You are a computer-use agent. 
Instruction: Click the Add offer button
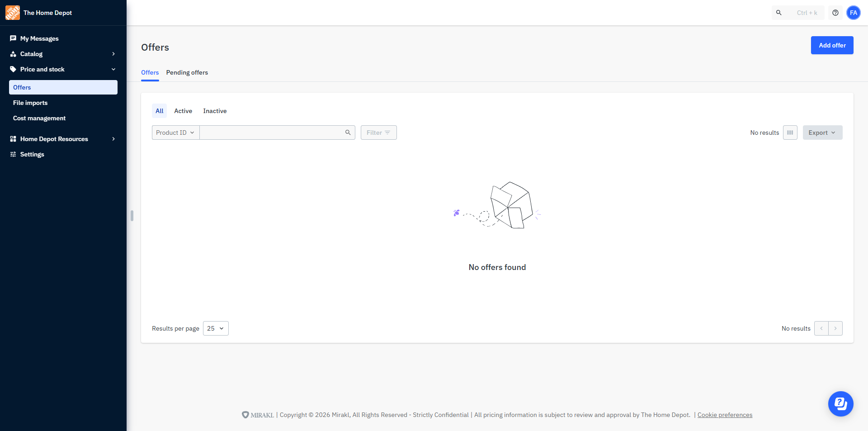(832, 45)
